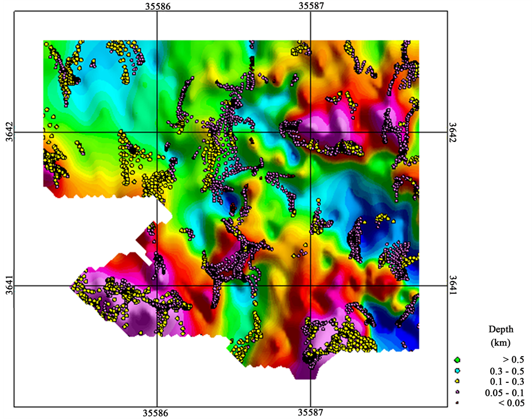
Task: Click the yellow '0.1 - 0.3' legend symbol
Action: point(458,381)
